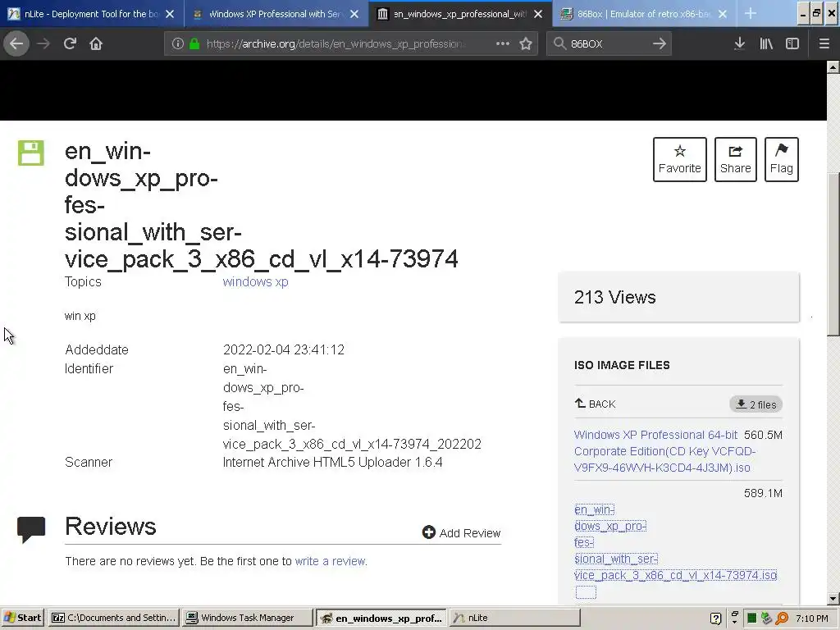The image size is (840, 630).
Task: Click the browser forward arrow
Action: click(43, 43)
